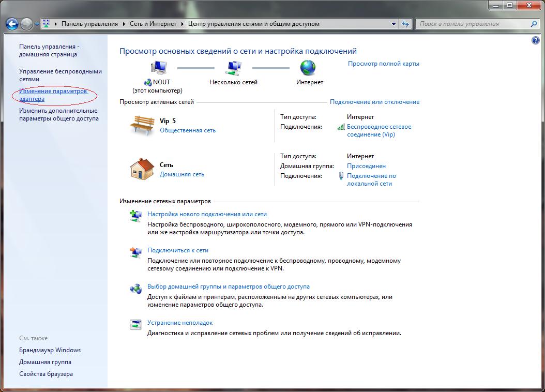Click the park bench public network icon
The image size is (545, 392).
pos(142,125)
